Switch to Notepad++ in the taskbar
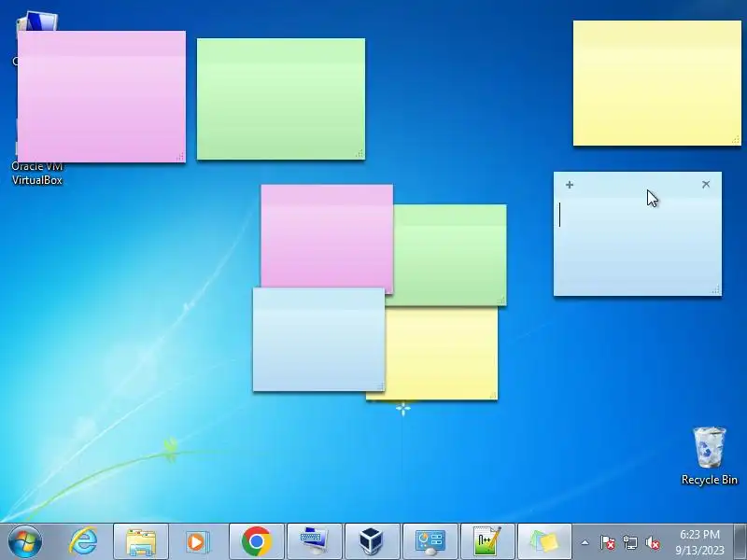The width and height of the screenshot is (747, 560). click(487, 542)
